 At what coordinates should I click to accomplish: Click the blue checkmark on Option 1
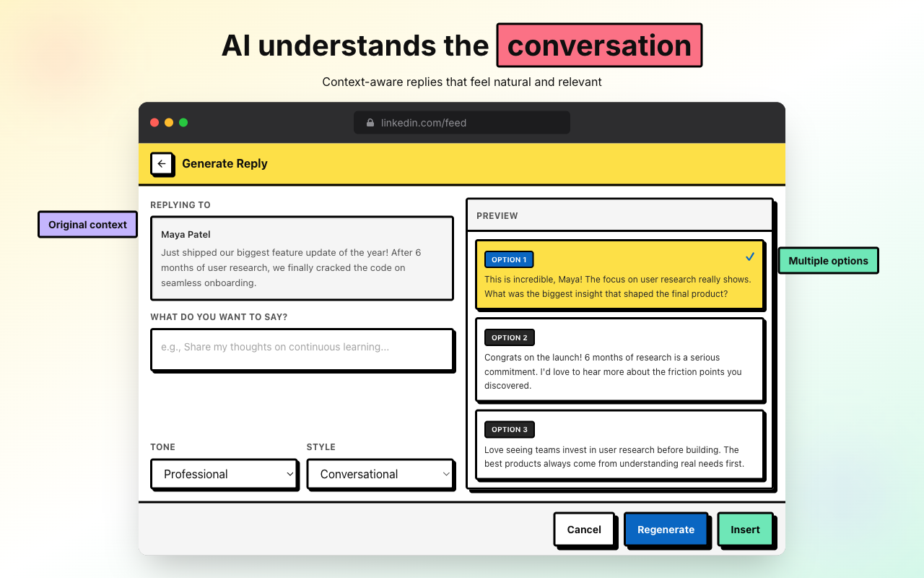[749, 256]
